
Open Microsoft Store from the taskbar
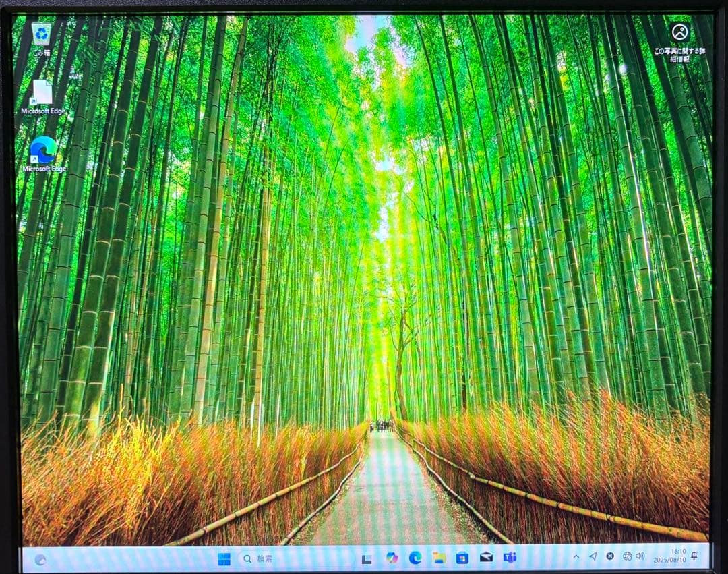tap(462, 558)
